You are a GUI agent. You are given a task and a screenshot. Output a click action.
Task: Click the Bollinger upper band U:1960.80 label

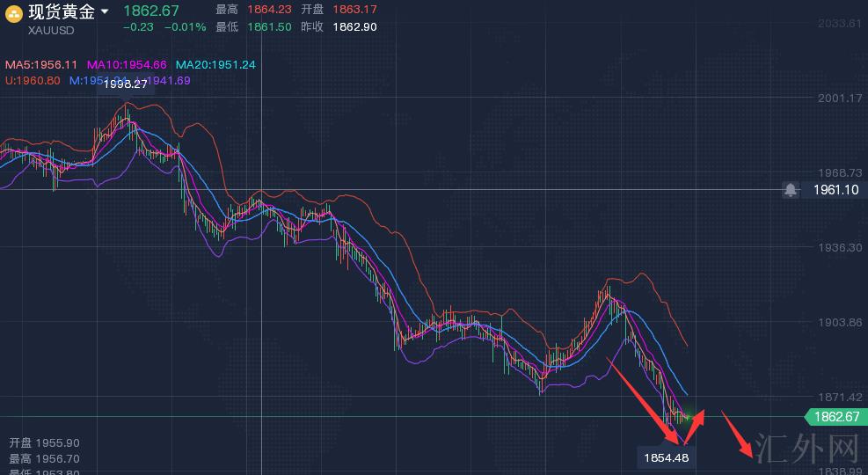pos(33,80)
